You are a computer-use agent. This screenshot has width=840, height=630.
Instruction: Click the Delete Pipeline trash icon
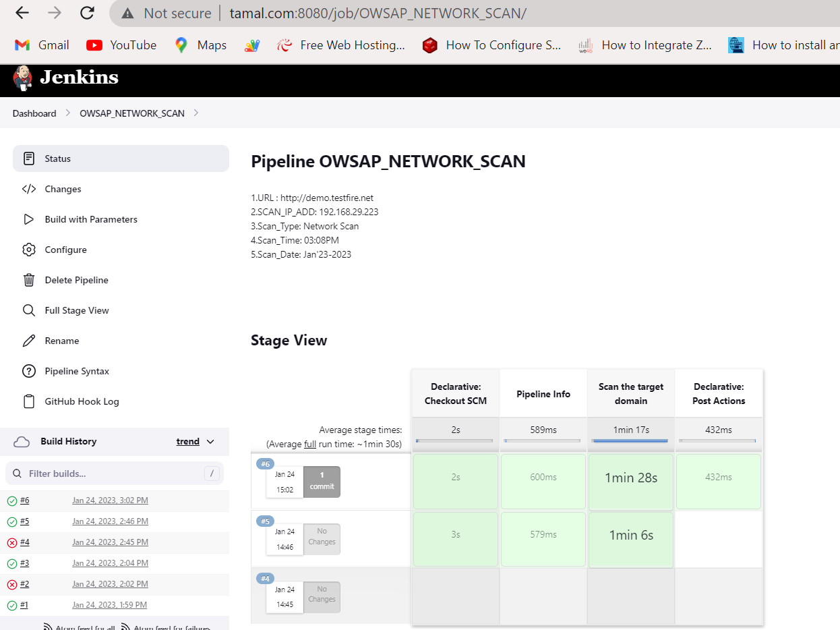click(28, 280)
